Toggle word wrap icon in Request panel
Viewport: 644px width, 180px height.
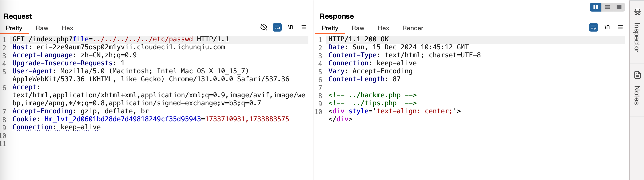pyautogui.click(x=277, y=27)
